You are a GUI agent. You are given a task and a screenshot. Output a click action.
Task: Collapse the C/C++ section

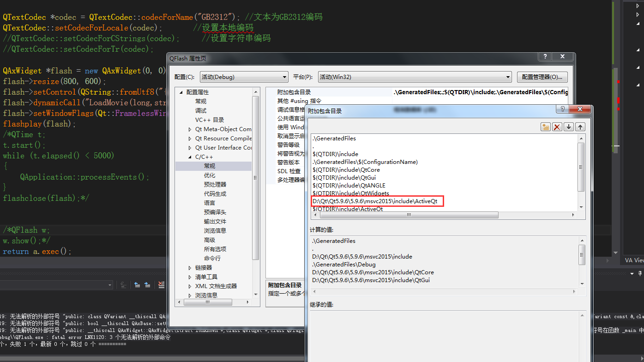tap(189, 156)
